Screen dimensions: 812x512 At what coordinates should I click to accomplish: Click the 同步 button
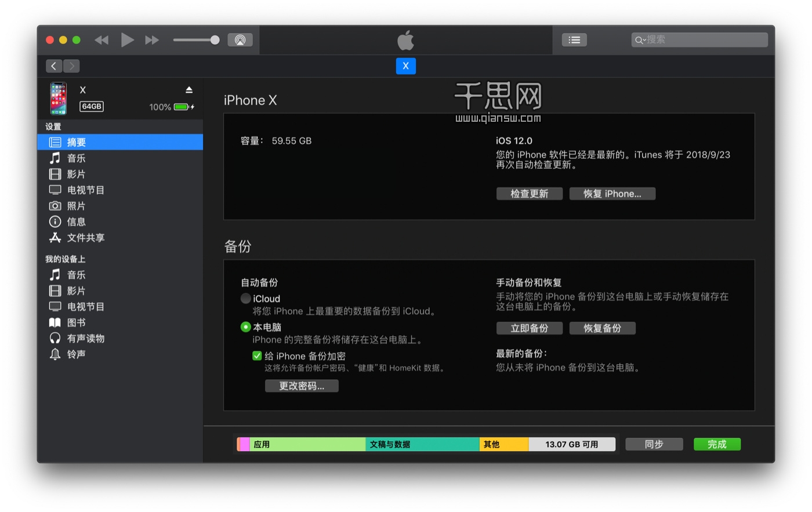[x=654, y=444]
